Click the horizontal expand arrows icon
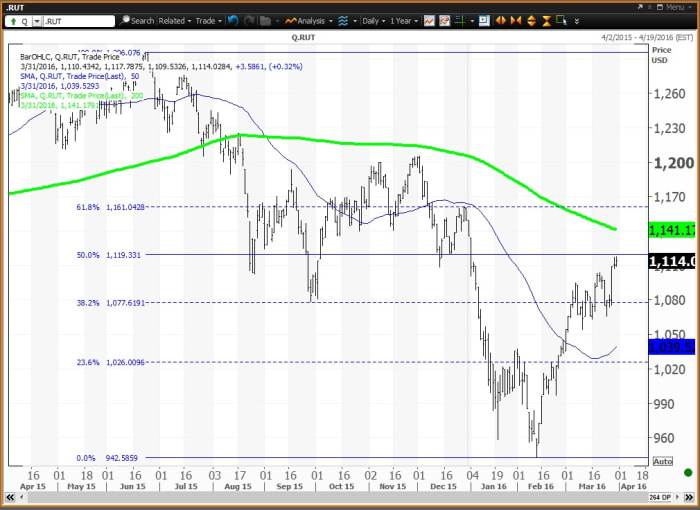700x510 pixels. [500, 21]
